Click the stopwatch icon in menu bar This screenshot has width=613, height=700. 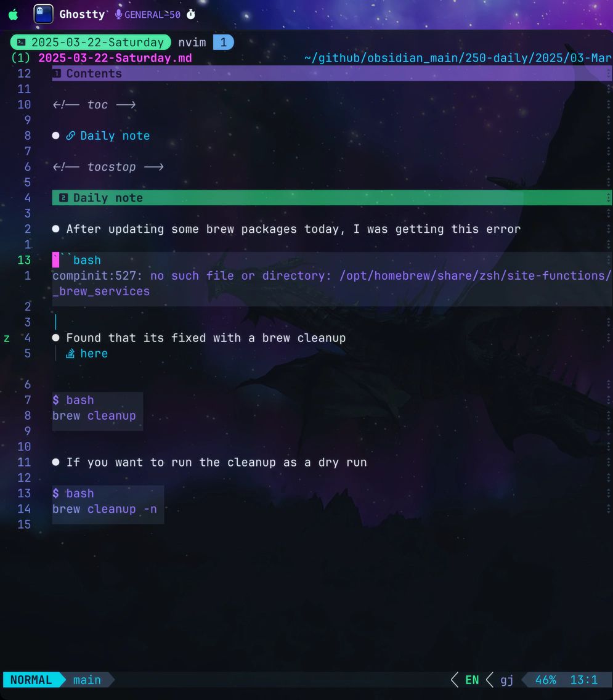(x=191, y=14)
